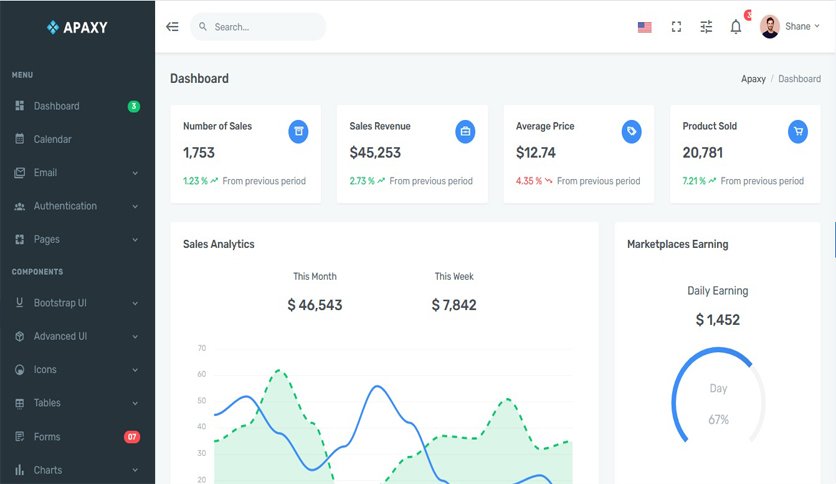Open the Bootstrap UI menu item
Image resolution: width=836 pixels, height=484 pixels.
[x=60, y=303]
